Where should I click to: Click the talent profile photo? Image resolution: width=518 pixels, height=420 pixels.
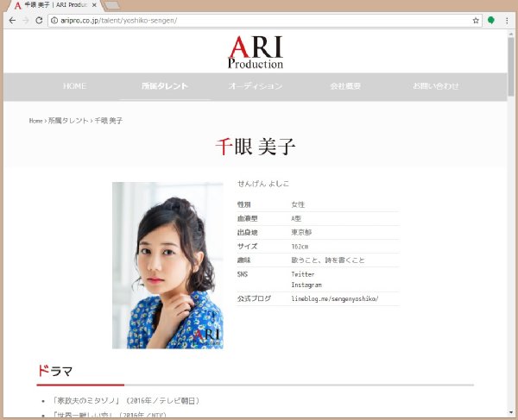click(x=167, y=266)
